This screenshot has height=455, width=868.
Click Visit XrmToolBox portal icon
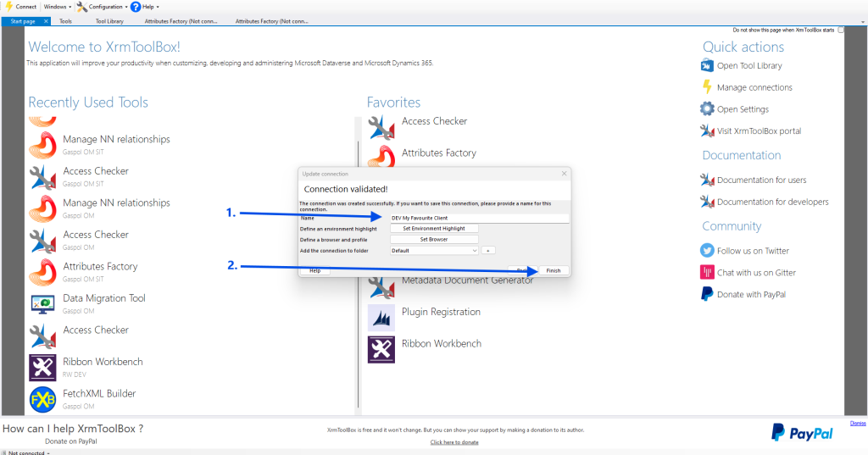coord(707,131)
